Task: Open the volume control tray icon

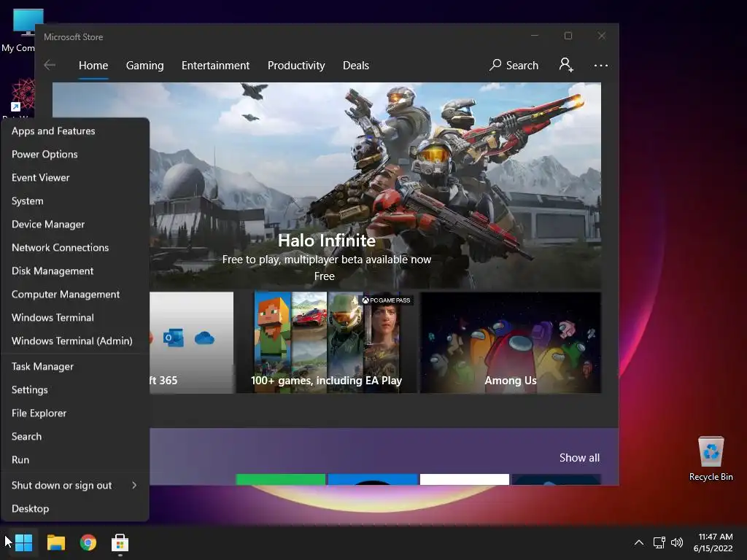Action: 676,542
